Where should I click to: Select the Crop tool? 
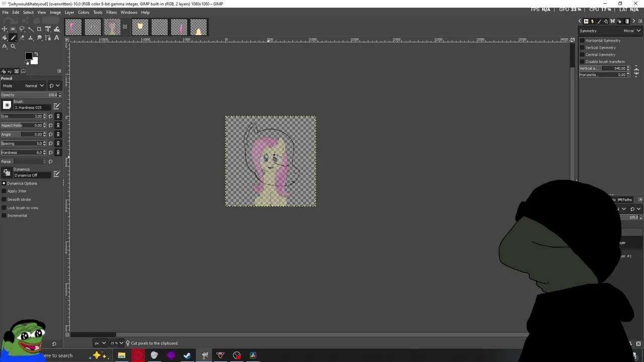tap(39, 29)
